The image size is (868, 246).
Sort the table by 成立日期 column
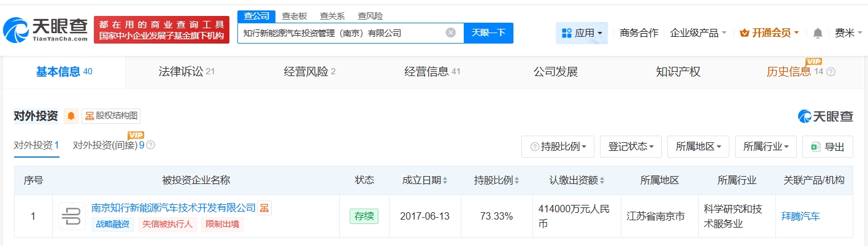(445, 181)
